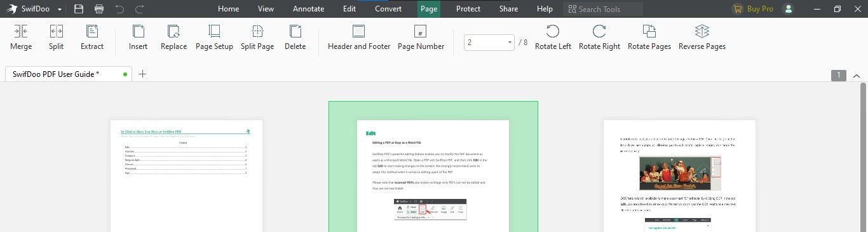Click the vertical scrollbar
Viewport: 868px width, 232px height.
863,157
